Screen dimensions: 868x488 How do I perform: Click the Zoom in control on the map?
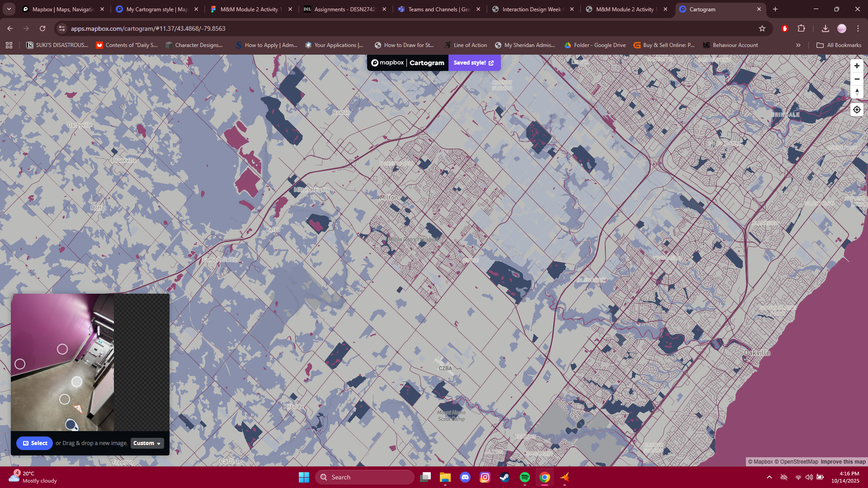tap(857, 66)
